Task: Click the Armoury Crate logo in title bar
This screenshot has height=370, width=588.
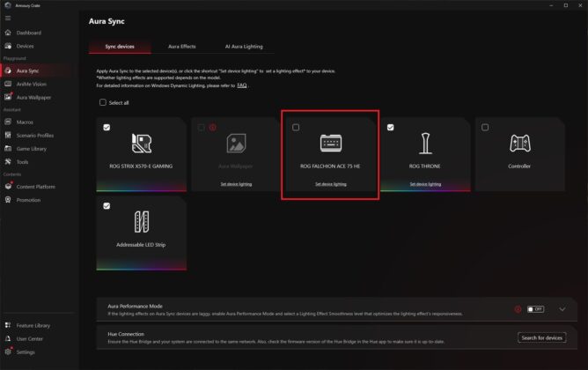Action: tap(8, 5)
